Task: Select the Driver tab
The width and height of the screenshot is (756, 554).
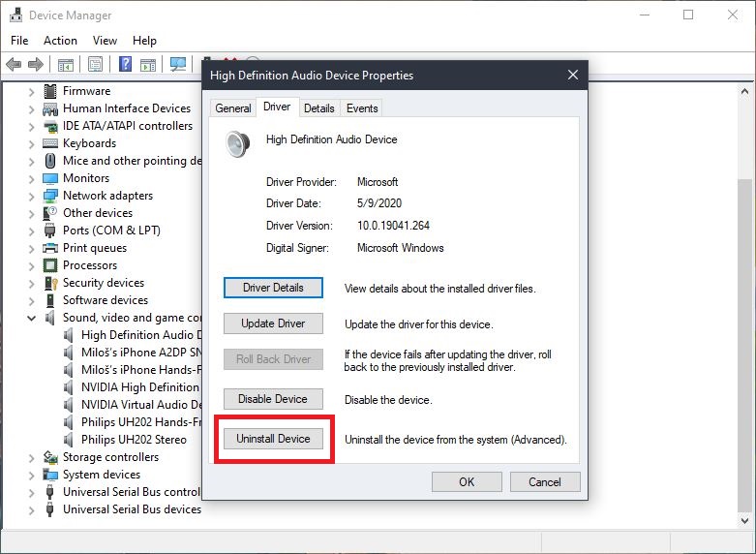Action: pos(277,107)
